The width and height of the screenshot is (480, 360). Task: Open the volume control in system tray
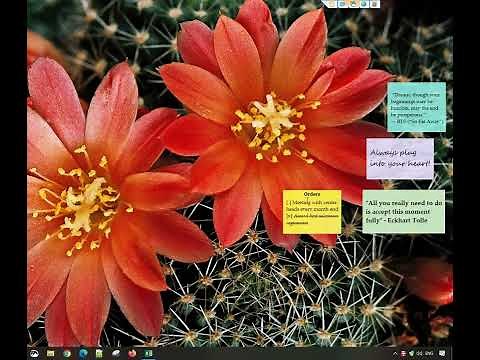pos(420,353)
